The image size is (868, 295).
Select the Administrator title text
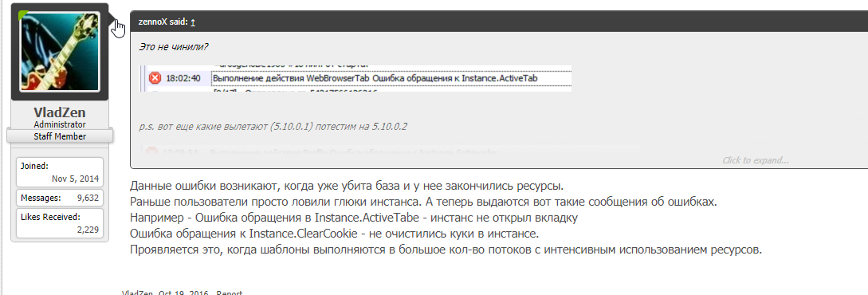tap(60, 124)
